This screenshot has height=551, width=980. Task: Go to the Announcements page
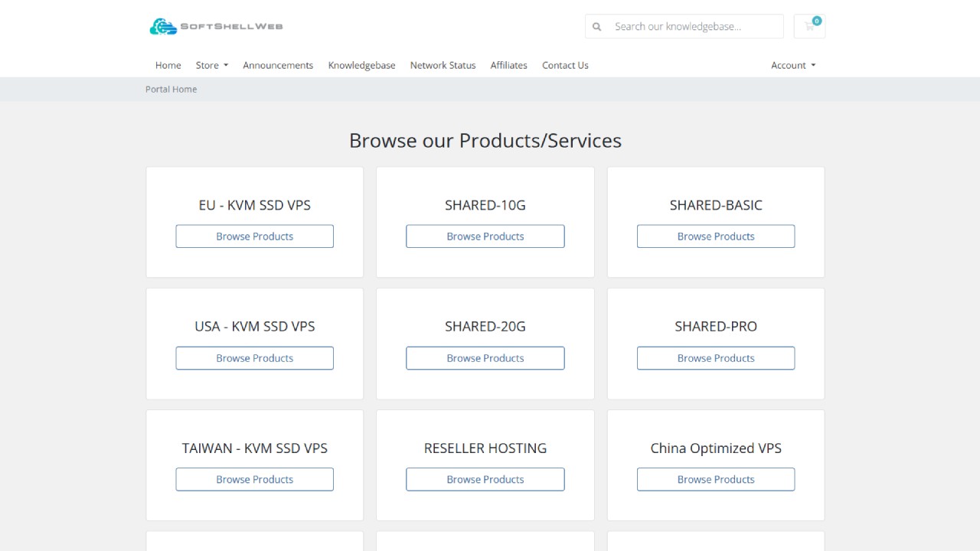click(x=278, y=65)
